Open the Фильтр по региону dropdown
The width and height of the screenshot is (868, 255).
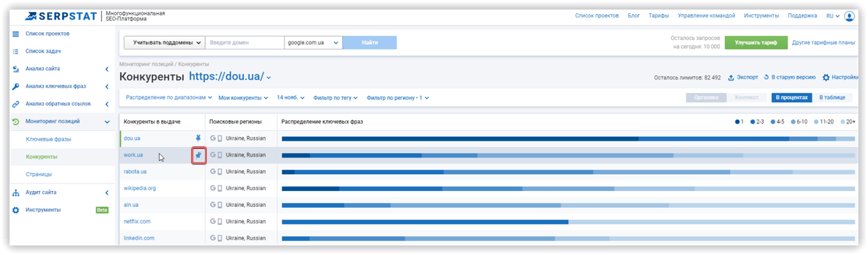click(397, 97)
